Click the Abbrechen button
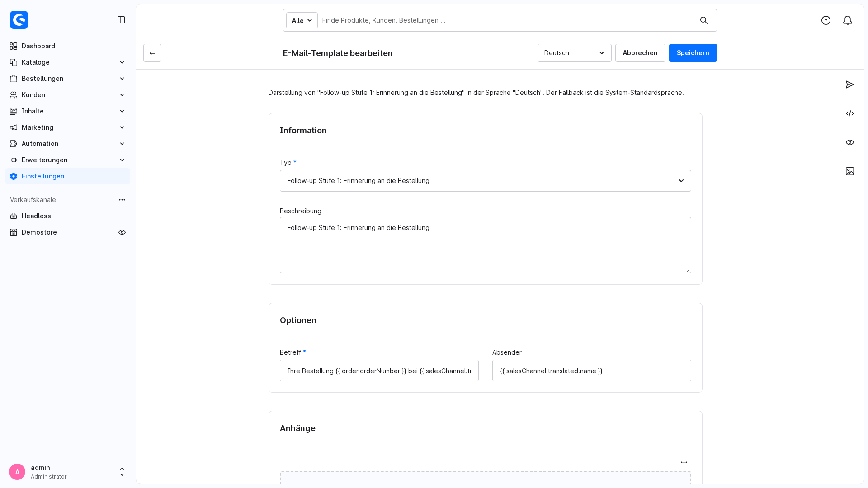 click(x=640, y=53)
